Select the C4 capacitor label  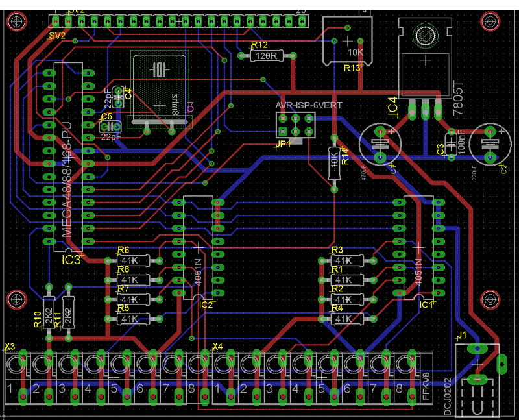128,93
